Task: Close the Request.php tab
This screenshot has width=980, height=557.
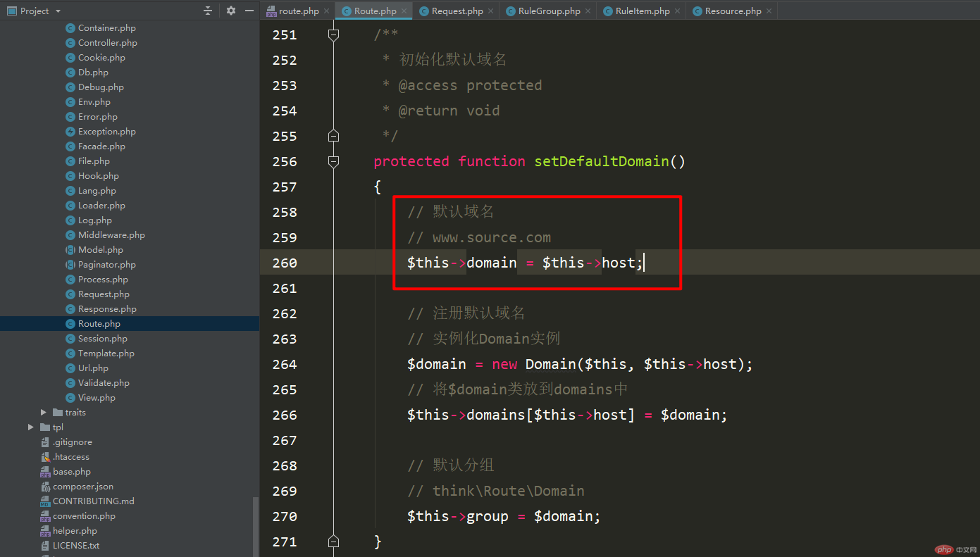Action: coord(490,11)
